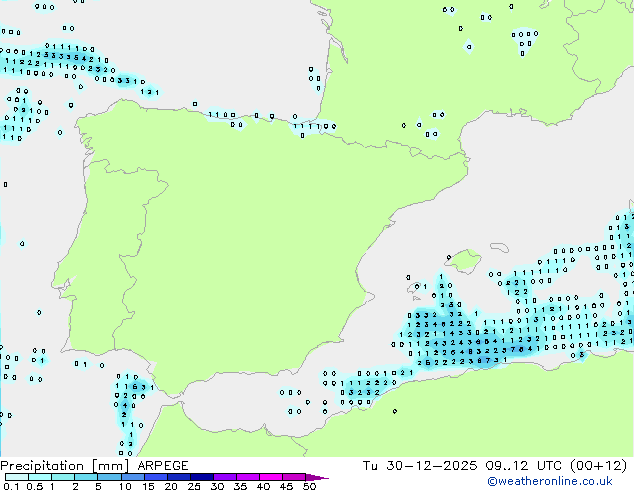The width and height of the screenshot is (634, 490).
Task: Click the 2–5 mm legend swatch
Action: click(86, 477)
